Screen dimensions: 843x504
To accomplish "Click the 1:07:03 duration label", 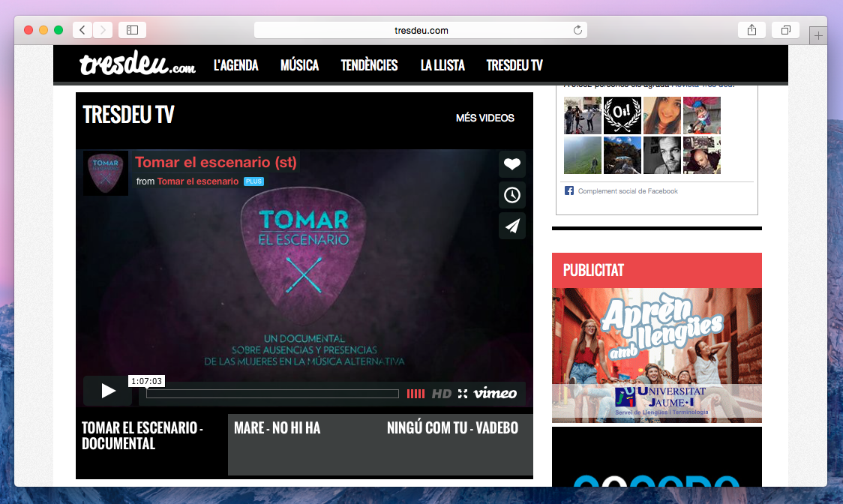I will click(146, 381).
